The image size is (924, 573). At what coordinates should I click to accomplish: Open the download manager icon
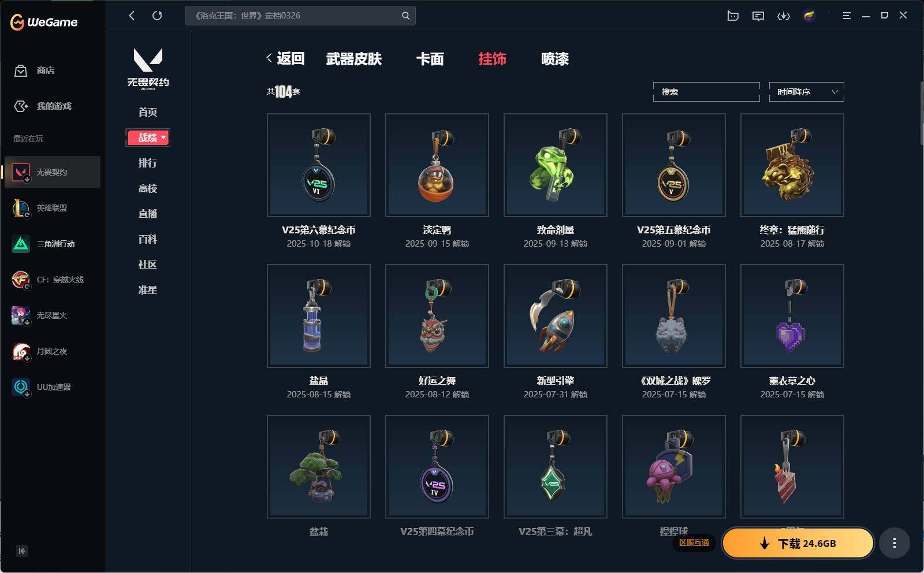click(x=784, y=16)
